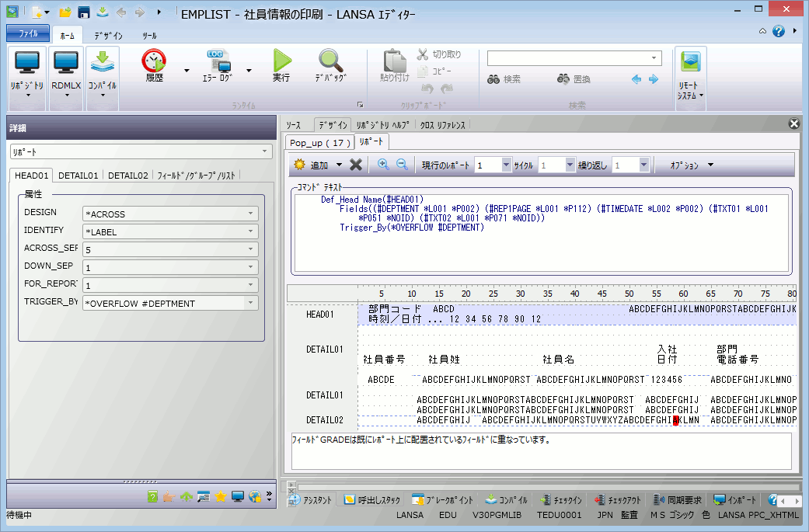The width and height of the screenshot is (809, 532).
Task: Click the search text input field
Action: coord(567,57)
